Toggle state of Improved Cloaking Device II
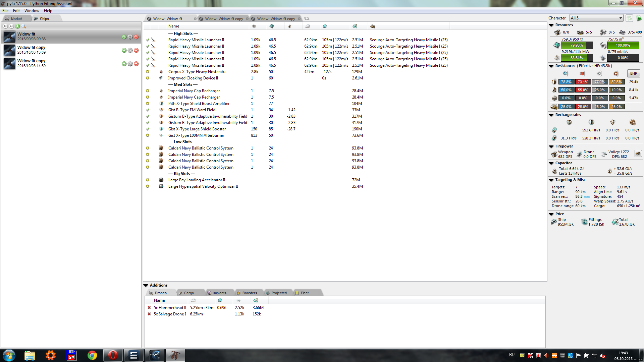This screenshot has width=644, height=362. (x=147, y=78)
